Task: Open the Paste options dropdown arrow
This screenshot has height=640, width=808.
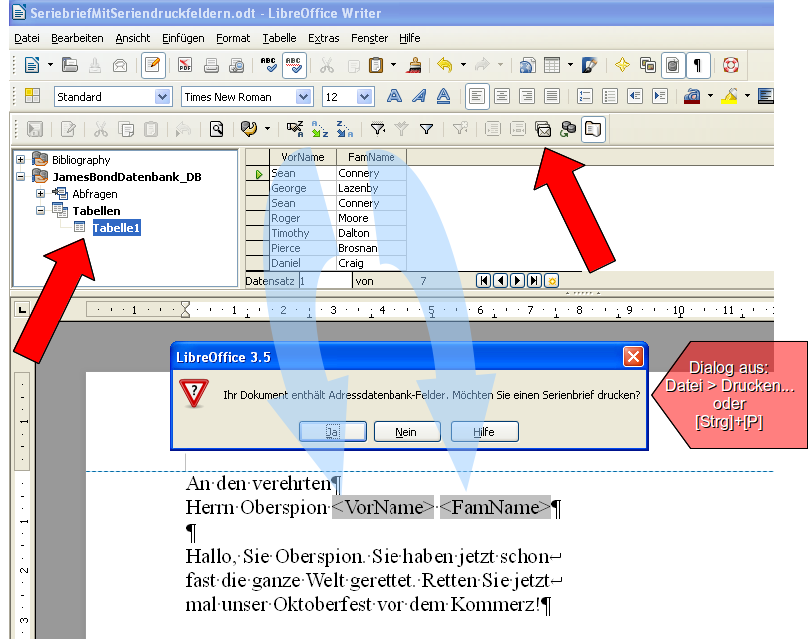Action: (393, 65)
